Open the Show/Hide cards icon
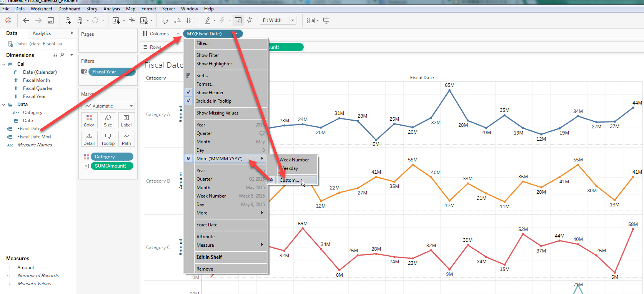 (311, 20)
